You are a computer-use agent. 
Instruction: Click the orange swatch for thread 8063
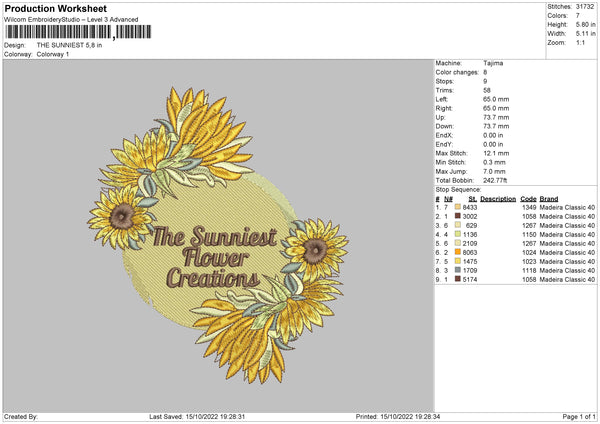pyautogui.click(x=458, y=252)
